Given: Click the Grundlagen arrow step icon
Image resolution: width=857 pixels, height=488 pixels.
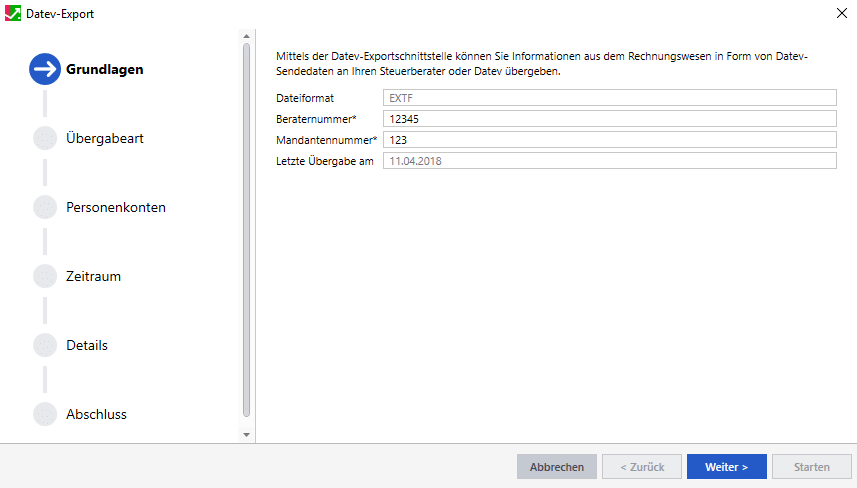Looking at the screenshot, I should pyautogui.click(x=45, y=69).
